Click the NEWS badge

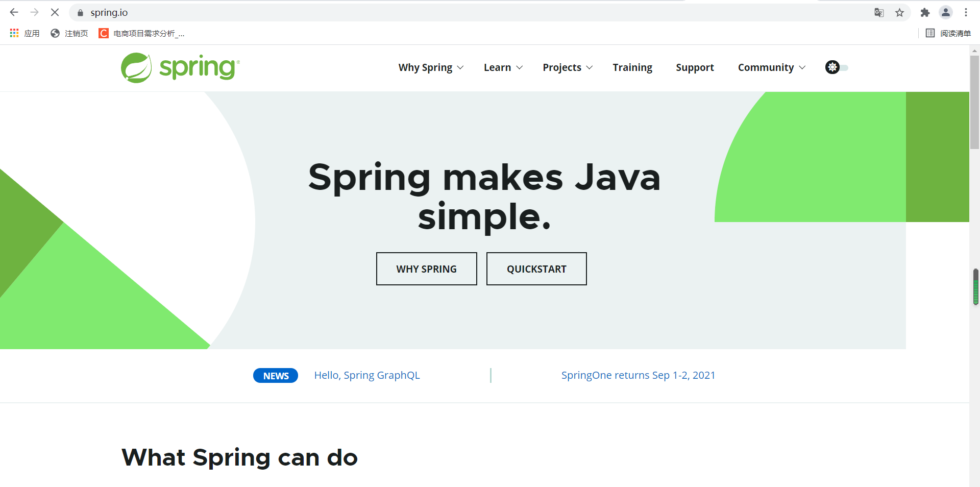point(276,376)
